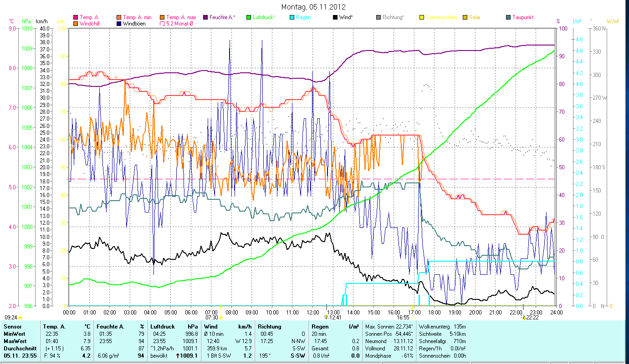Click the moon marker at 22:22

pos(524,317)
